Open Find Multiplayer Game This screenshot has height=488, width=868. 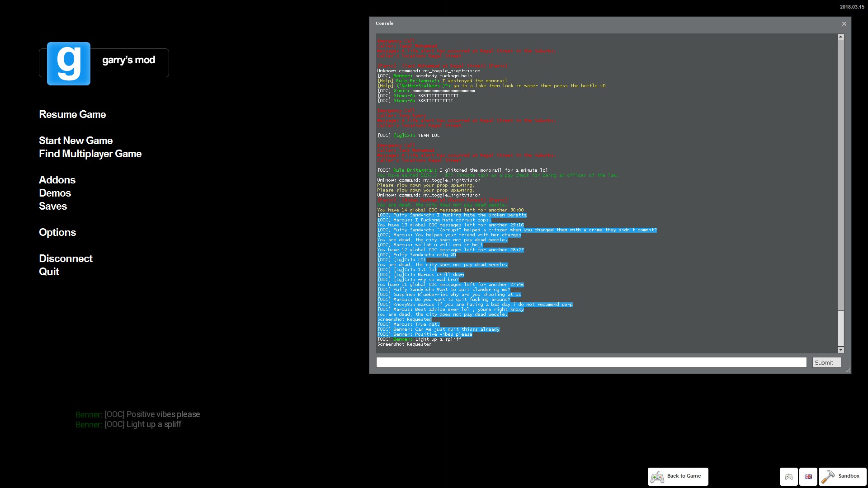pyautogui.click(x=90, y=154)
